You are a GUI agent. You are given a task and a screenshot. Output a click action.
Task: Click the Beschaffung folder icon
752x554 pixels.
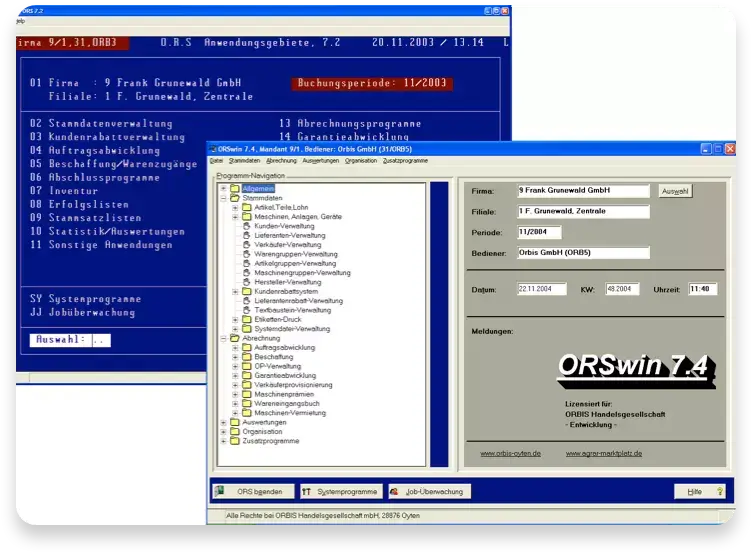point(247,357)
